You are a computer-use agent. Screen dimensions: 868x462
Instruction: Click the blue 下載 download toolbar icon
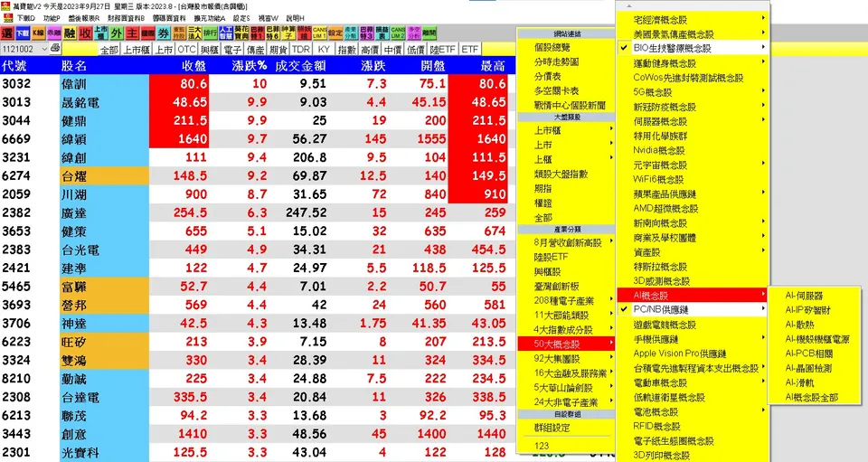pos(23,33)
